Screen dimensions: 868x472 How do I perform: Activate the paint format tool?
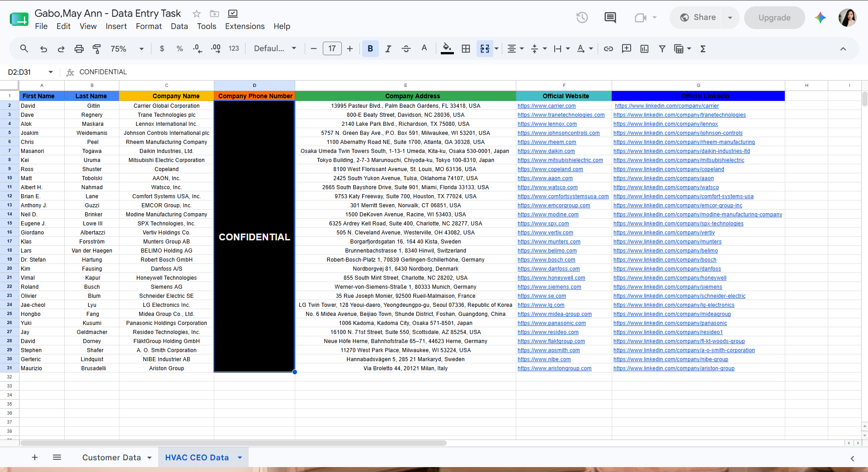tap(97, 49)
